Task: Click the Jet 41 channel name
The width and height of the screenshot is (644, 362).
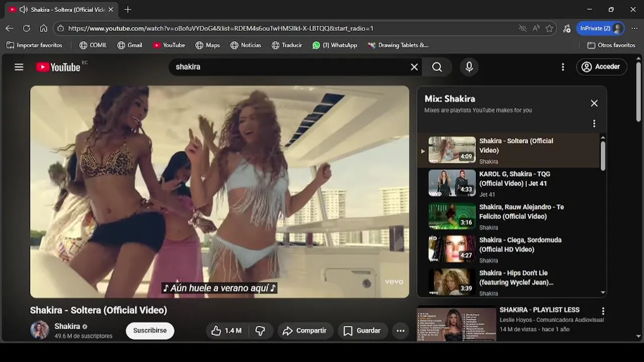Action: (x=487, y=195)
